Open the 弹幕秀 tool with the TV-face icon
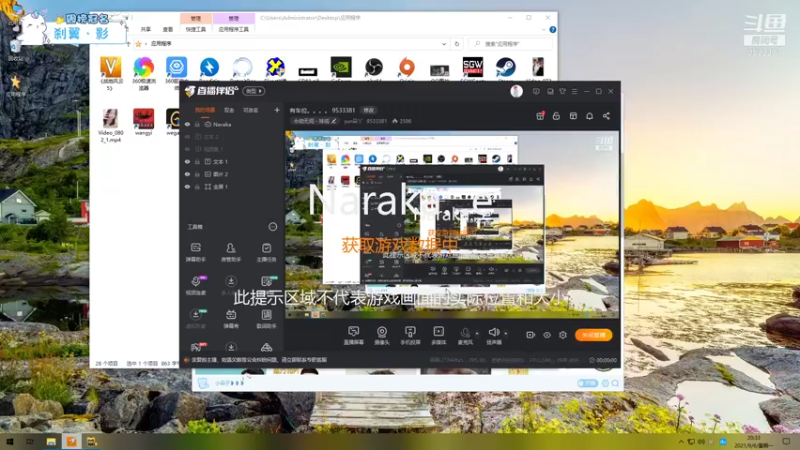The width and height of the screenshot is (800, 450). click(x=231, y=318)
